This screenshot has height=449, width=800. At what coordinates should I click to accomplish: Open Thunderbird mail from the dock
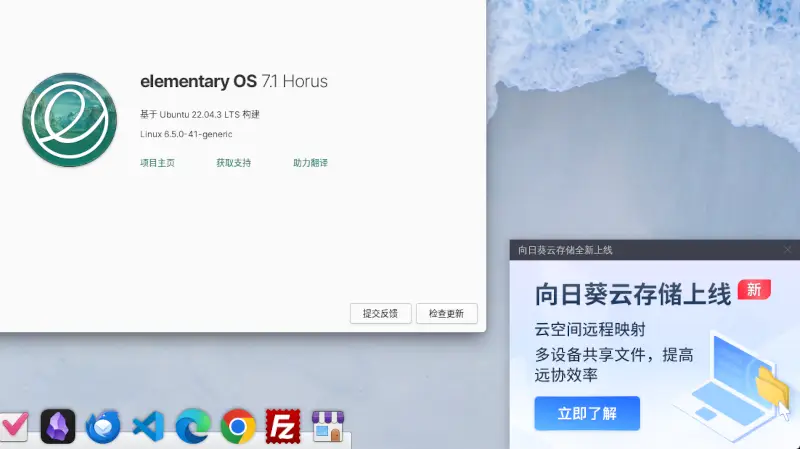point(103,426)
